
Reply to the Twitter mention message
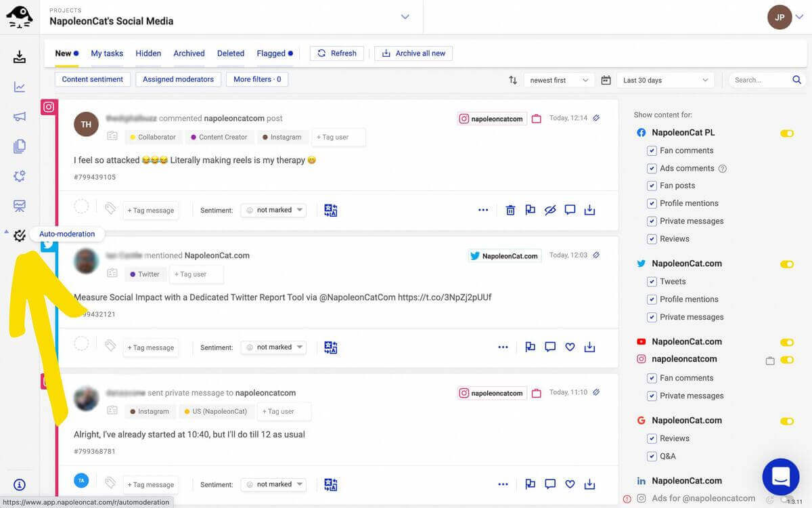click(x=550, y=347)
